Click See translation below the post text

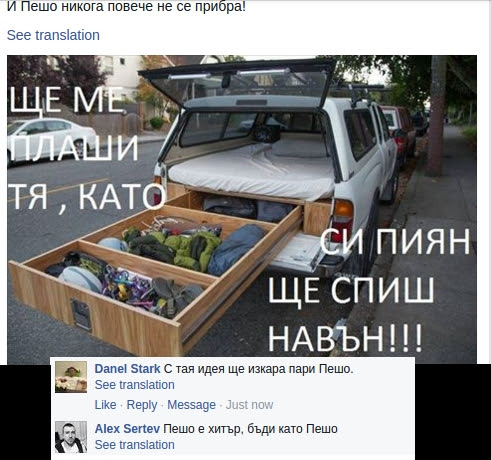[53, 35]
